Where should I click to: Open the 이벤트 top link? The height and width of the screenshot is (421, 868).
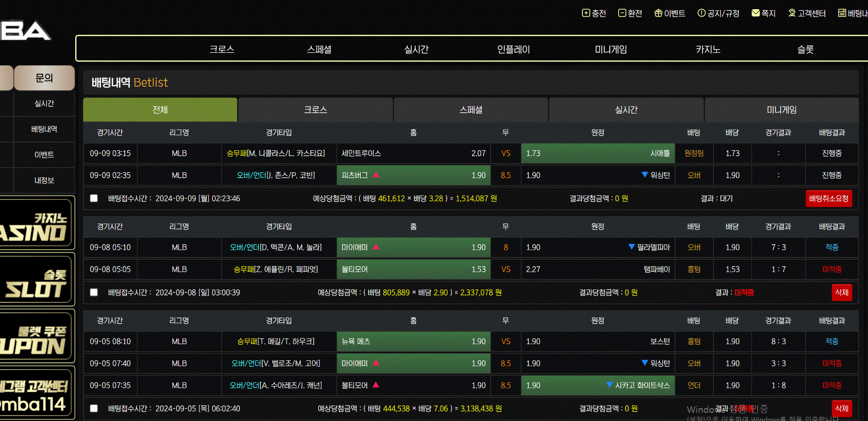[670, 13]
